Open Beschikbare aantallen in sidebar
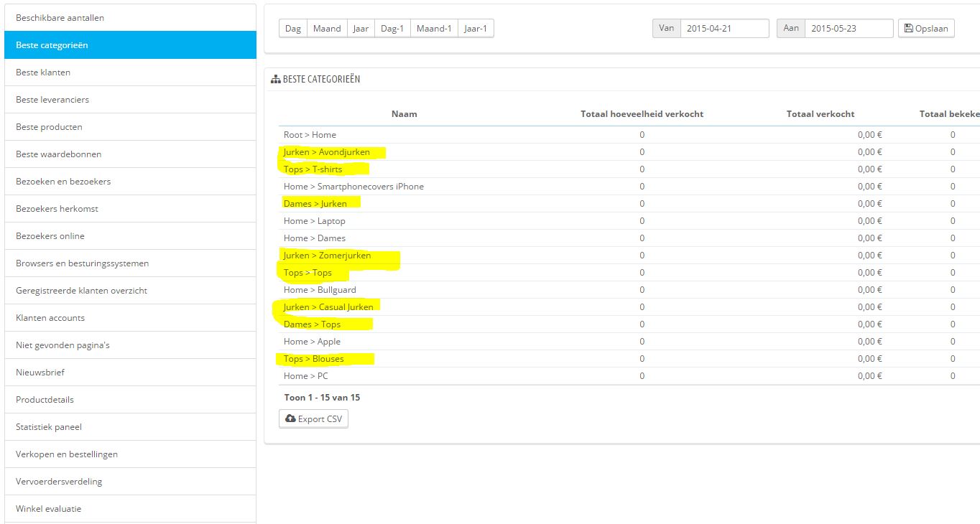 pyautogui.click(x=130, y=17)
